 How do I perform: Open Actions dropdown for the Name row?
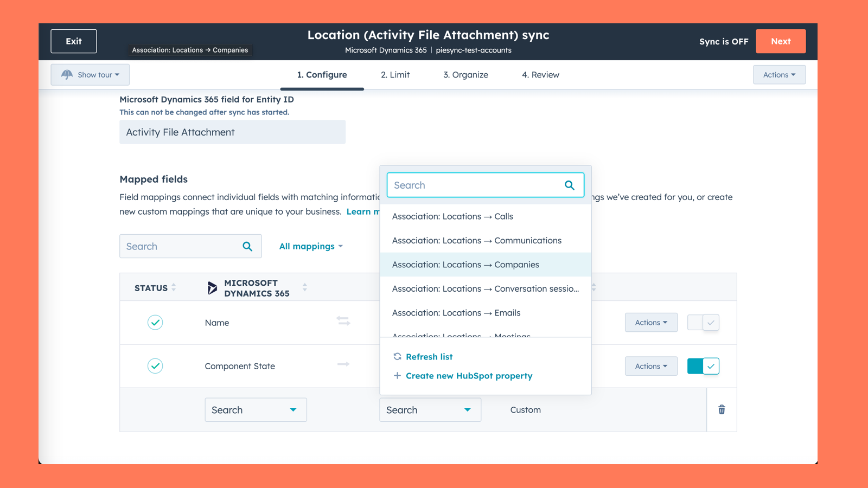coord(650,323)
